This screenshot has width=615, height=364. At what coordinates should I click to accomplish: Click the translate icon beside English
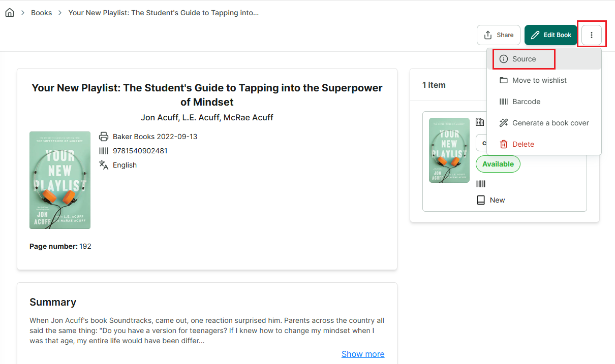tap(104, 165)
